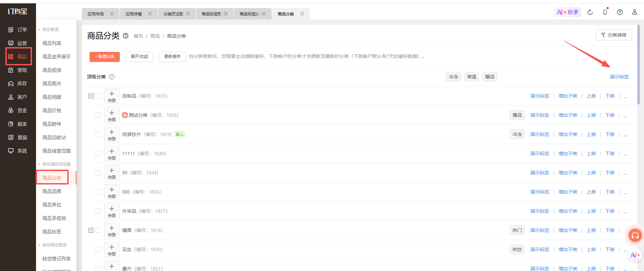
Task: Expand the 自制品 category tree
Action: (91, 96)
